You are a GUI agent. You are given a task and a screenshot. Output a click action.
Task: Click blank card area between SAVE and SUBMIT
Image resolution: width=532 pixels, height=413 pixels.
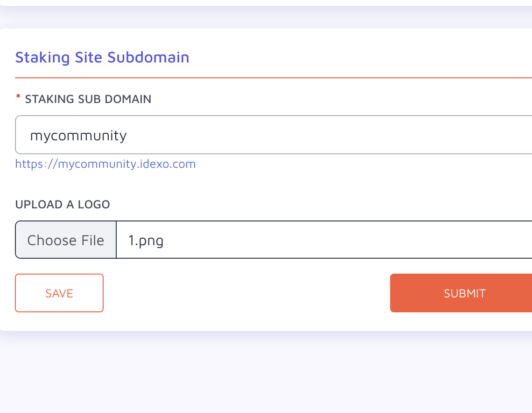(247, 293)
